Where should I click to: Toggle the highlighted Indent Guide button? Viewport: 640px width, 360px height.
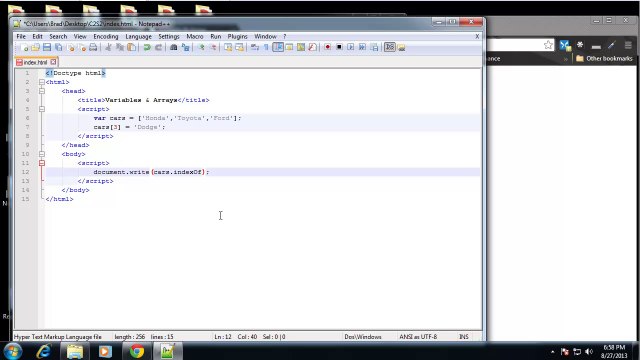(x=278, y=47)
